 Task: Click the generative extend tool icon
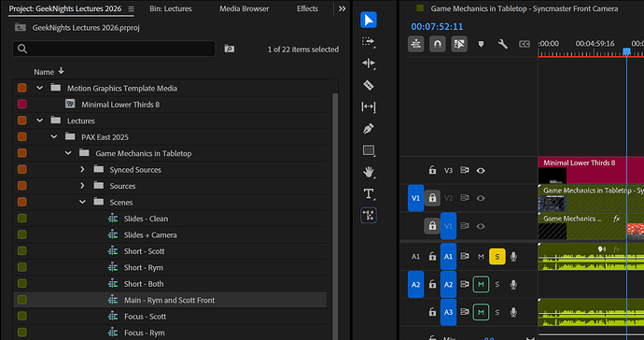pyautogui.click(x=369, y=216)
